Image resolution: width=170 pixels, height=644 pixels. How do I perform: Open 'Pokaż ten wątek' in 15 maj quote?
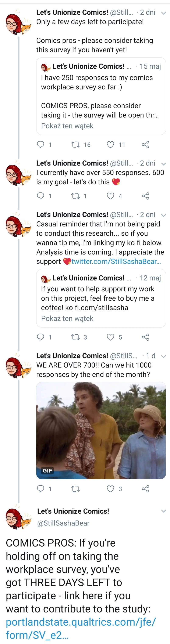67,126
